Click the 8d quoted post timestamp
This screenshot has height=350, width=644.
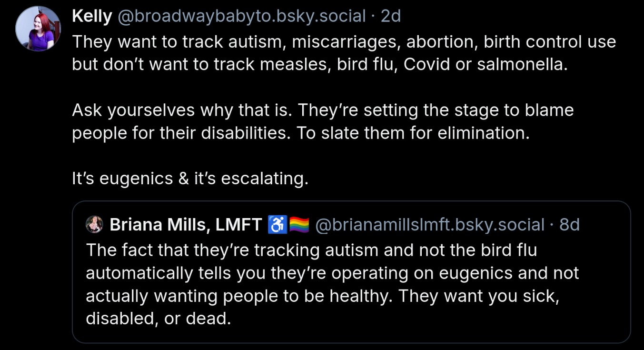pyautogui.click(x=569, y=224)
